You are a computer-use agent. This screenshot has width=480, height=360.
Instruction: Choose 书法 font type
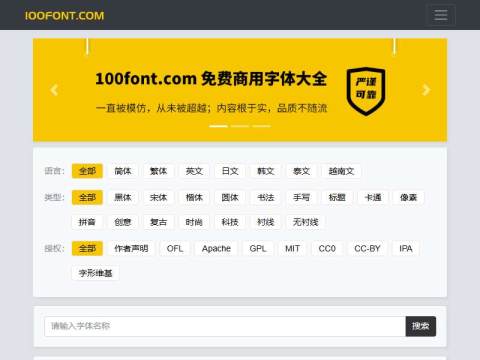[266, 197]
